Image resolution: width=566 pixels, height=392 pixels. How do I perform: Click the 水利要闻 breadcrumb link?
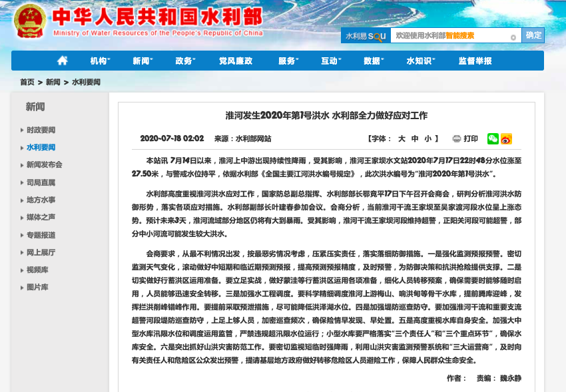pyautogui.click(x=86, y=83)
